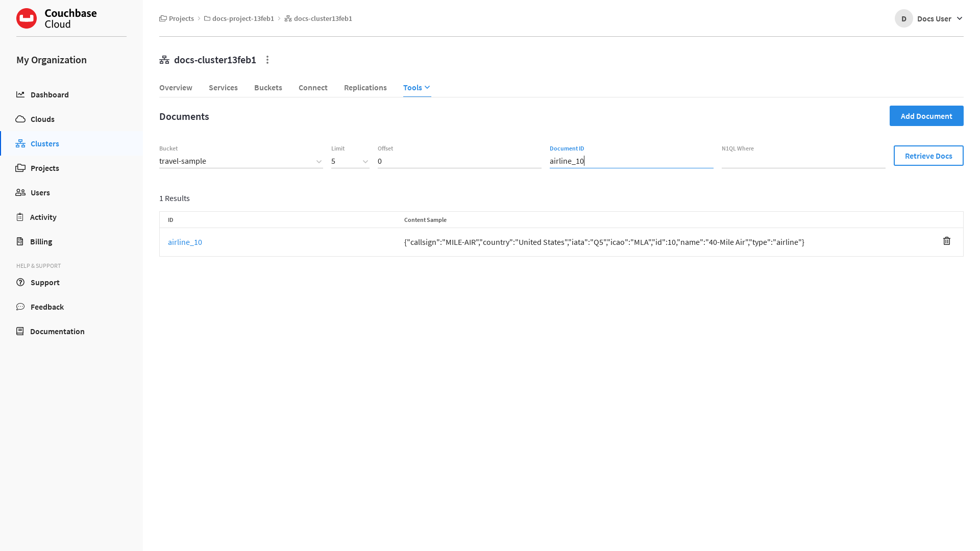The image size is (980, 551).
Task: Open the Dashboard via its chart icon
Action: tap(20, 94)
